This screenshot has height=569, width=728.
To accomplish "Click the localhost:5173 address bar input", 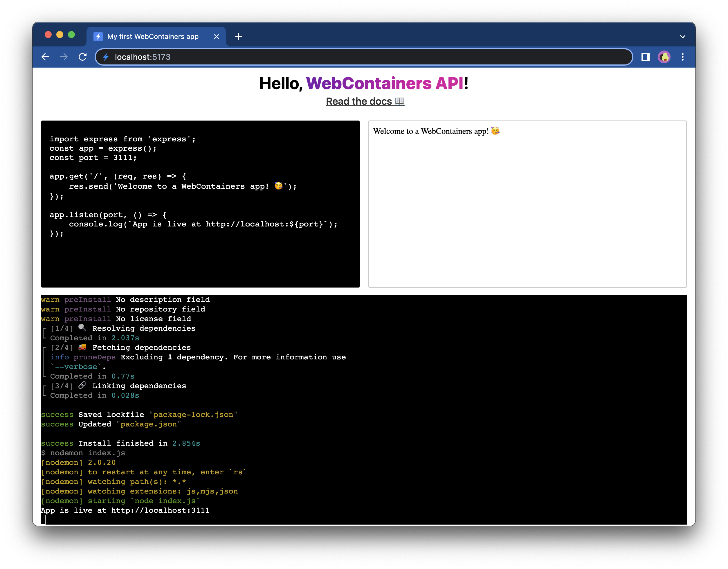I will click(x=365, y=57).
